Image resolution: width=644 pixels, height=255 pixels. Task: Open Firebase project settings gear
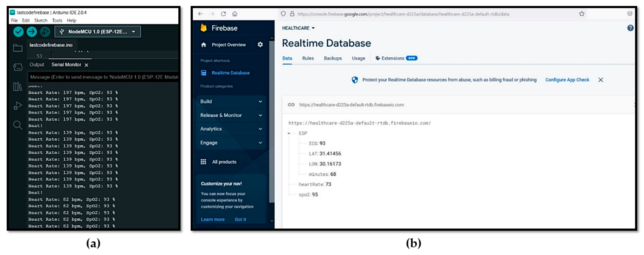coord(260,45)
